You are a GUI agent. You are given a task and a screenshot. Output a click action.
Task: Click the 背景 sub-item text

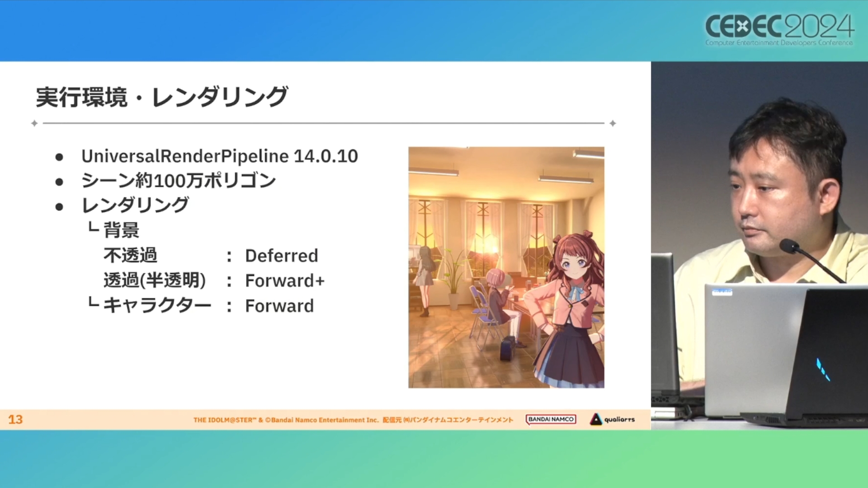(121, 230)
